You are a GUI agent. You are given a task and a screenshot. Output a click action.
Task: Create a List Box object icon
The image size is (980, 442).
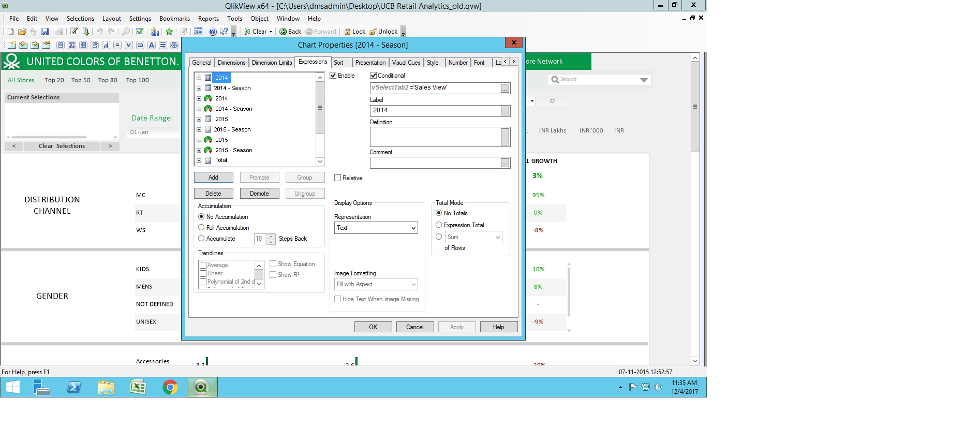61,45
